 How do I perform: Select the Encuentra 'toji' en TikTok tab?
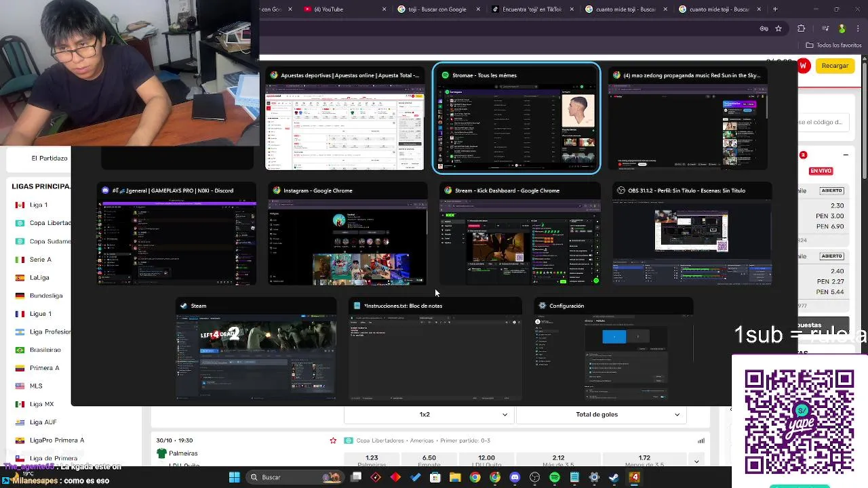pyautogui.click(x=532, y=9)
